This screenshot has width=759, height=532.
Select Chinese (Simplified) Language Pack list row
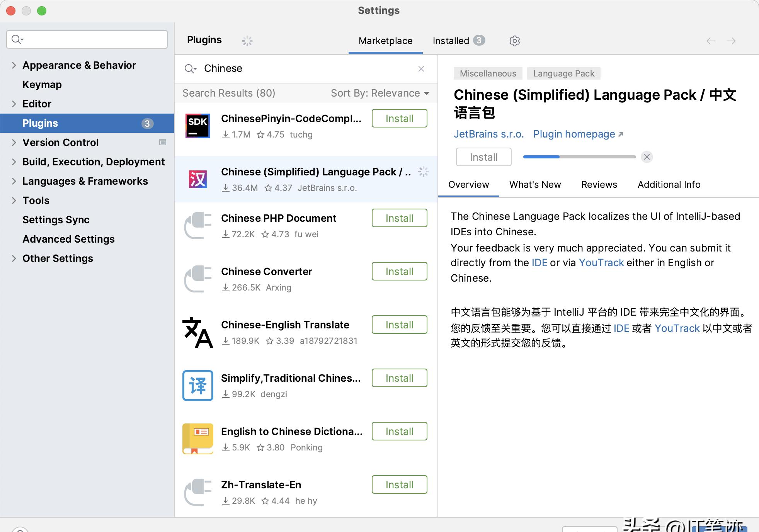pos(306,179)
